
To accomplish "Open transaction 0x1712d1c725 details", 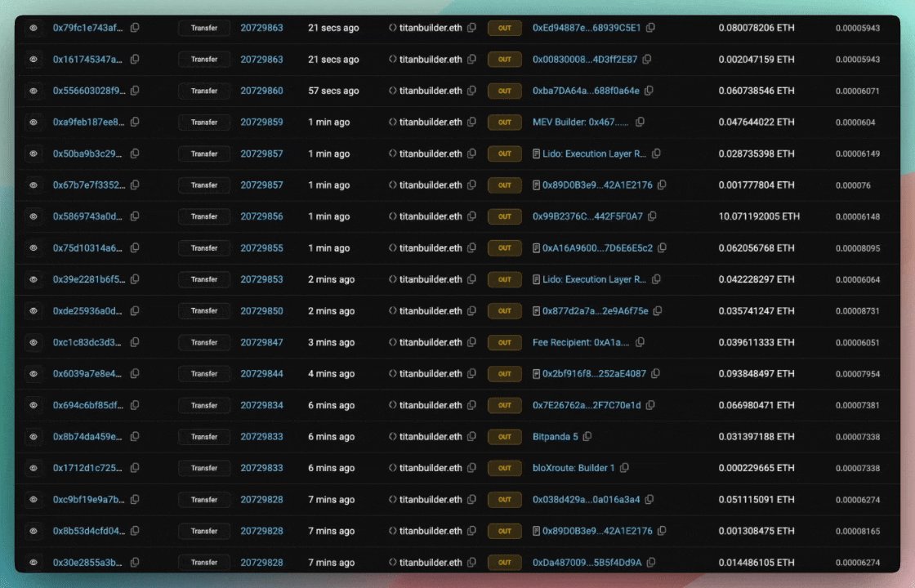I will pos(87,468).
